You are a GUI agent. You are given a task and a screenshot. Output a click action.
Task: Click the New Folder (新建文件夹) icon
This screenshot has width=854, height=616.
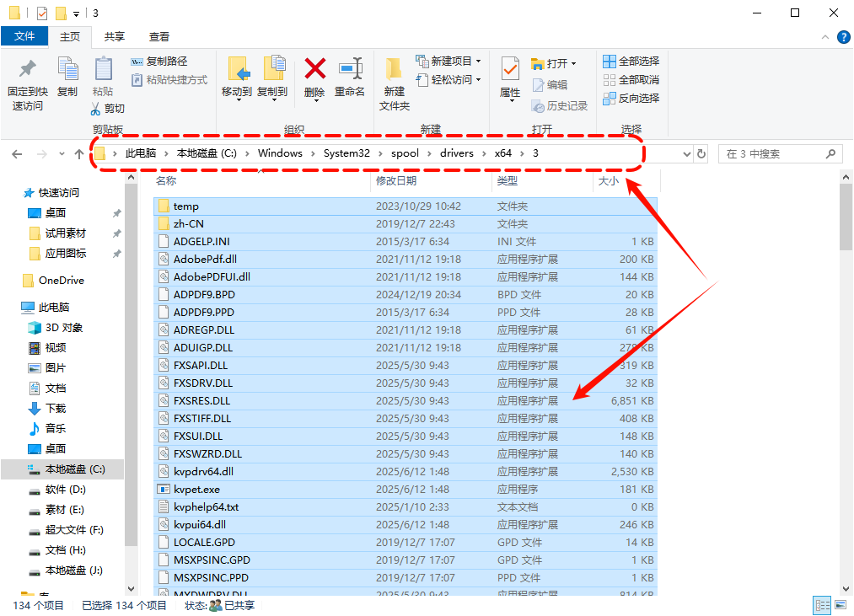click(x=394, y=69)
